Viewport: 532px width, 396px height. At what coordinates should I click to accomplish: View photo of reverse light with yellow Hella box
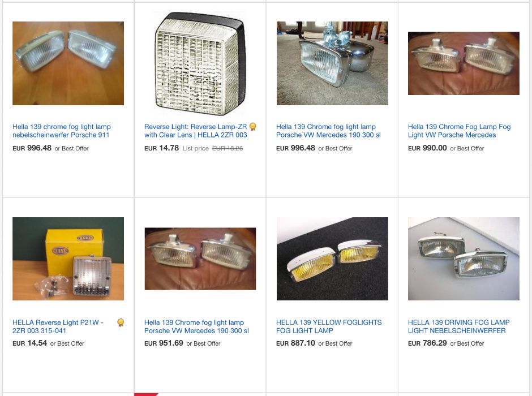(x=68, y=259)
